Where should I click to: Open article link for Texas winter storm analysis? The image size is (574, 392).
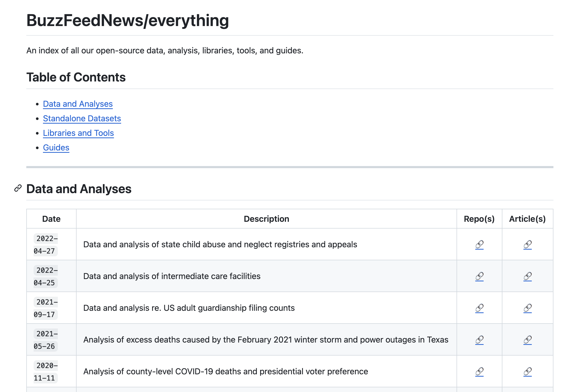tap(527, 340)
